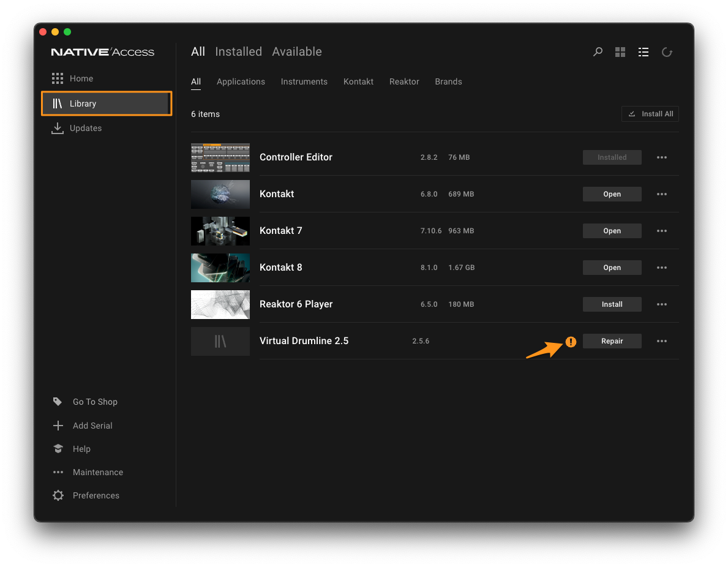This screenshot has width=728, height=567.
Task: Open Kontakt 6.8.0 with Open button
Action: (612, 194)
